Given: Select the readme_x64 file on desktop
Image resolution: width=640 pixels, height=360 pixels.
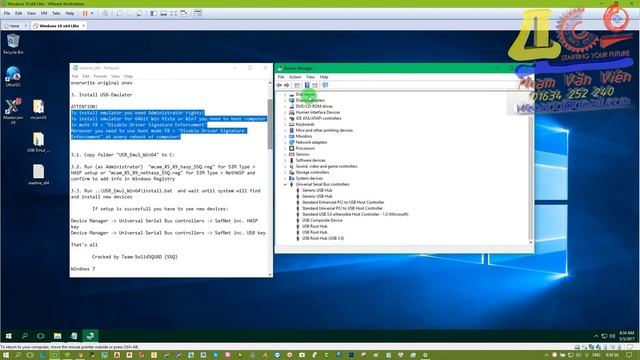Looking at the screenshot, I should click(x=38, y=175).
